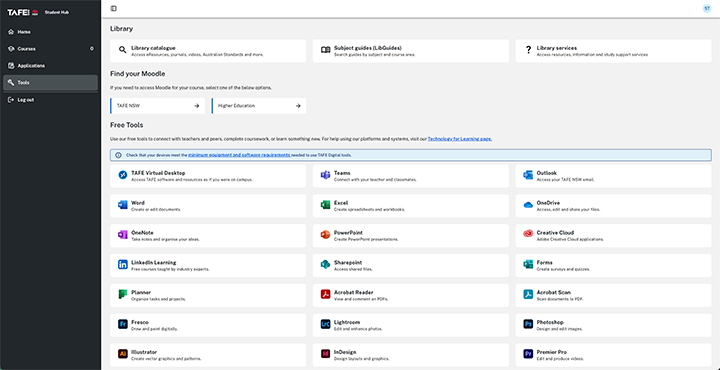The width and height of the screenshot is (720, 370).
Task: Click the arrow on TAFE NSW button
Action: [197, 106]
